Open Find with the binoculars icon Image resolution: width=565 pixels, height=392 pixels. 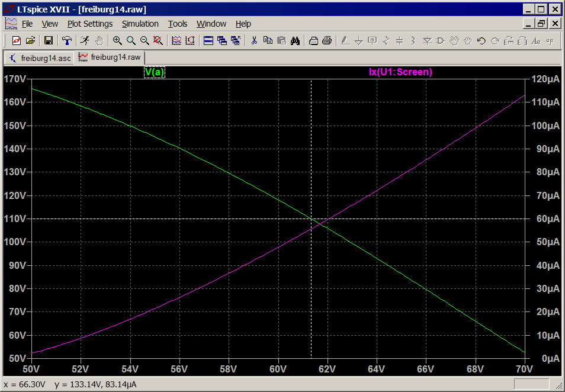[x=295, y=41]
